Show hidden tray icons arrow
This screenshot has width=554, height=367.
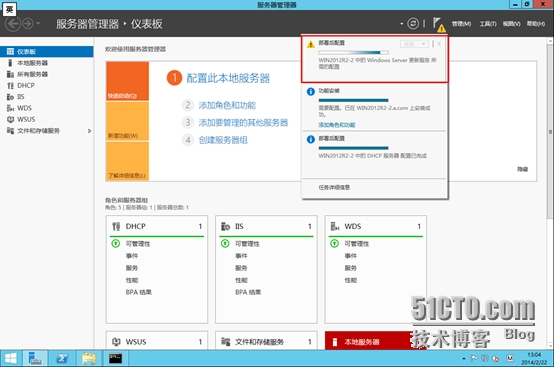click(x=464, y=359)
